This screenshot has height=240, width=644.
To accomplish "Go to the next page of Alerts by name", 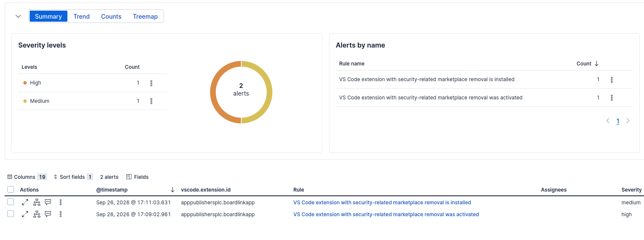I will tap(628, 121).
